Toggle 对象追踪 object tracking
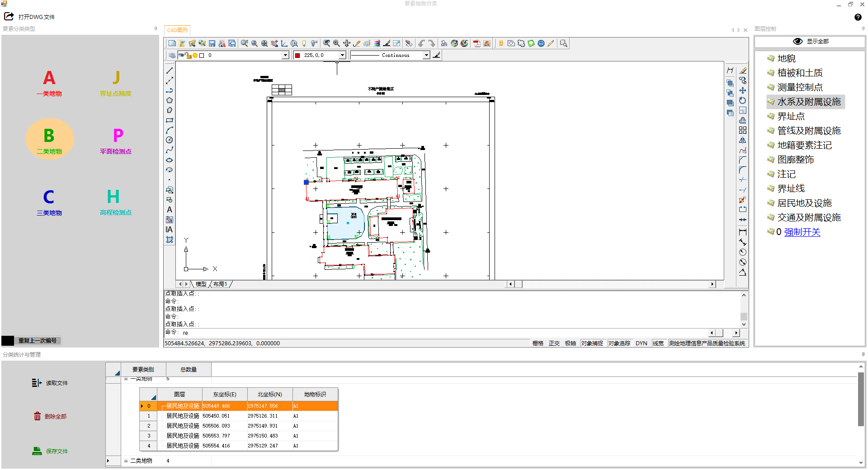The height and width of the screenshot is (470, 868). tap(619, 343)
